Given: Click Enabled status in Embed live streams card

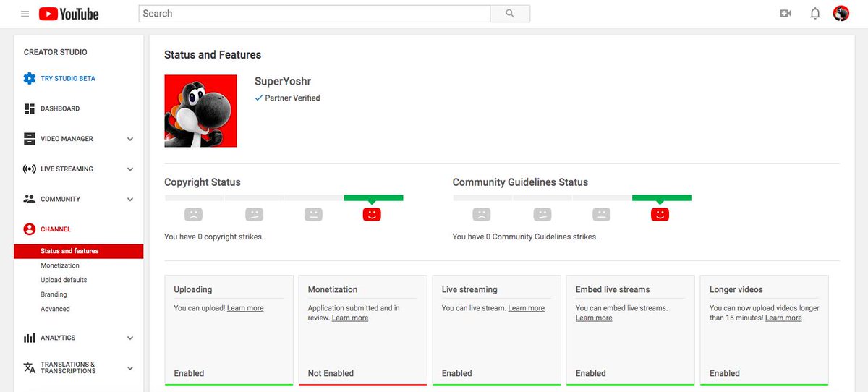Looking at the screenshot, I should [x=591, y=373].
